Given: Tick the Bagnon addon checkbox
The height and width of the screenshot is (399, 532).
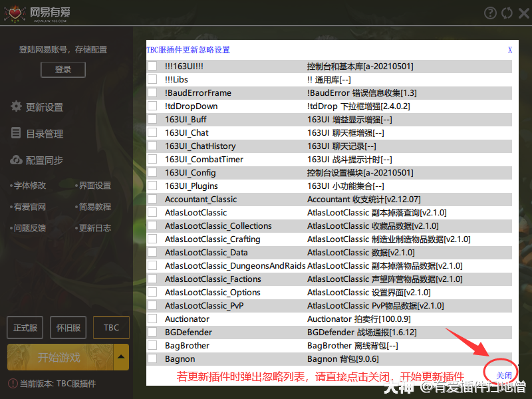Looking at the screenshot, I should [152, 358].
